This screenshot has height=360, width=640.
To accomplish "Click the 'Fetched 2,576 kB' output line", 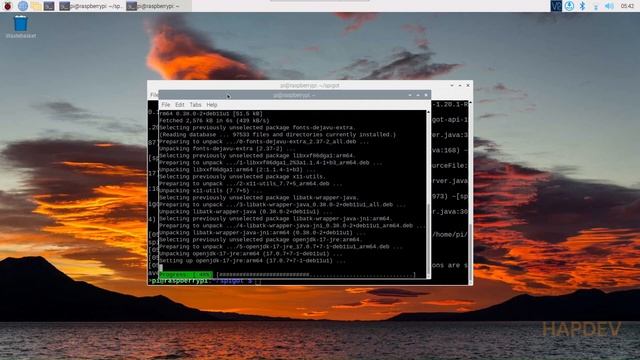I will [214, 121].
